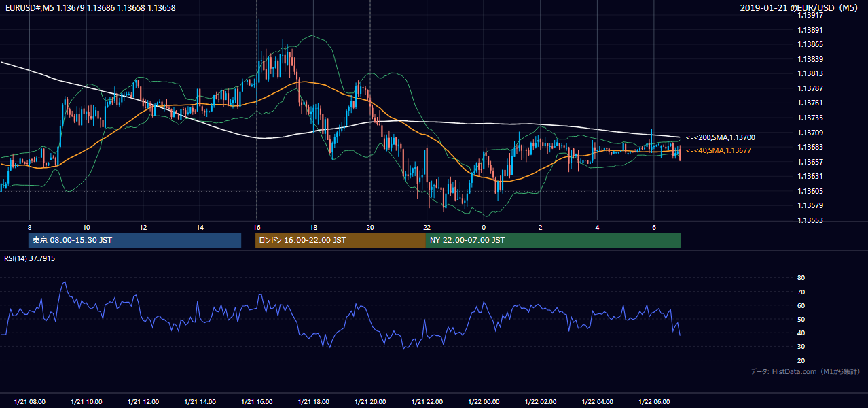Click the 1/21 16:00 time label
This screenshot has width=868, height=408.
point(257,402)
